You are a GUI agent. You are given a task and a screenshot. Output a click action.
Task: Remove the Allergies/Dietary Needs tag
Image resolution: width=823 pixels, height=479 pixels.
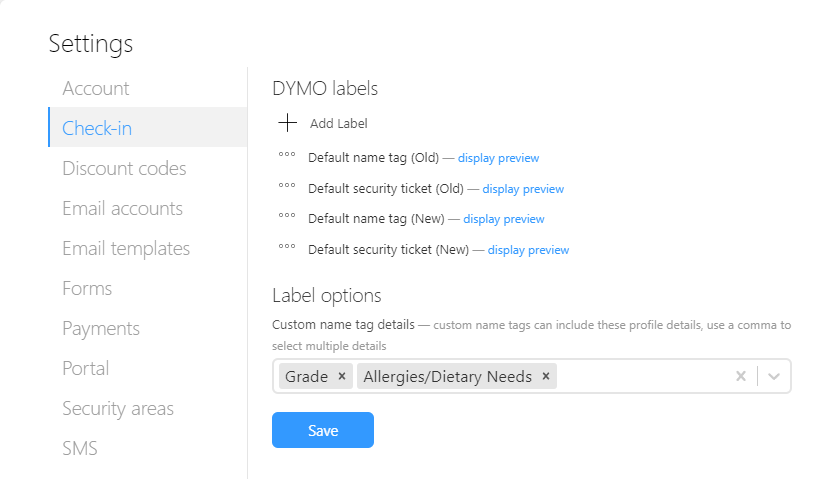pyautogui.click(x=546, y=376)
